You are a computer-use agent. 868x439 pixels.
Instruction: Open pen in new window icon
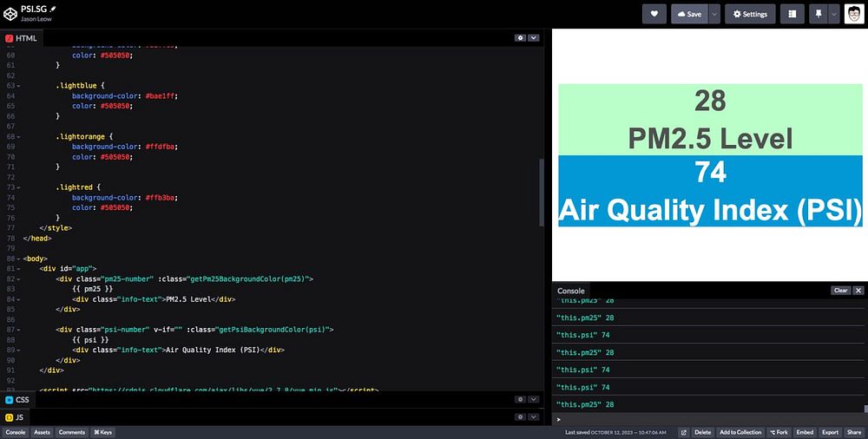(x=684, y=432)
